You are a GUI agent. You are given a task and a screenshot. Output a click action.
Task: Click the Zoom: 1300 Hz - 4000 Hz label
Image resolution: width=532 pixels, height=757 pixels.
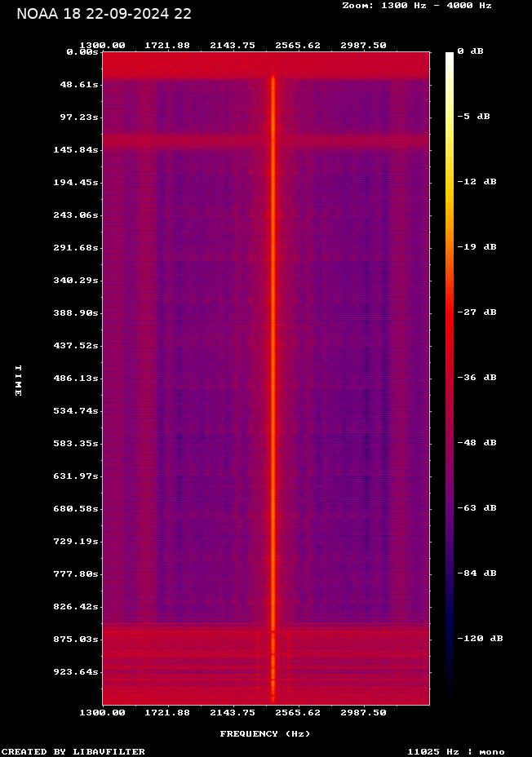(417, 5)
